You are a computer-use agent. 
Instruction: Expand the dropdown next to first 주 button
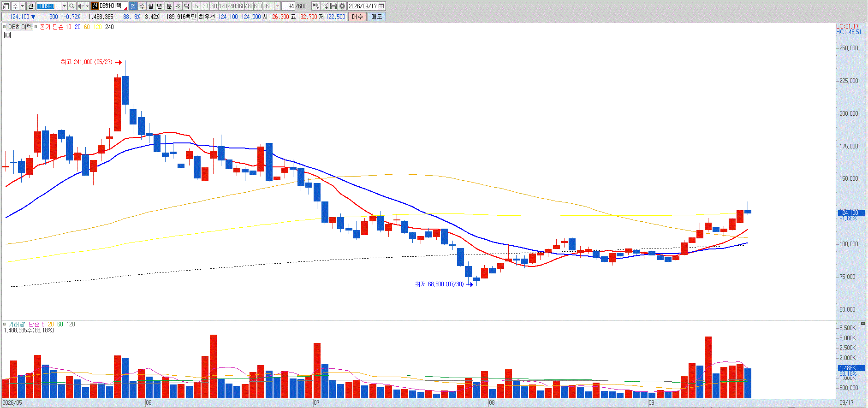[22, 6]
